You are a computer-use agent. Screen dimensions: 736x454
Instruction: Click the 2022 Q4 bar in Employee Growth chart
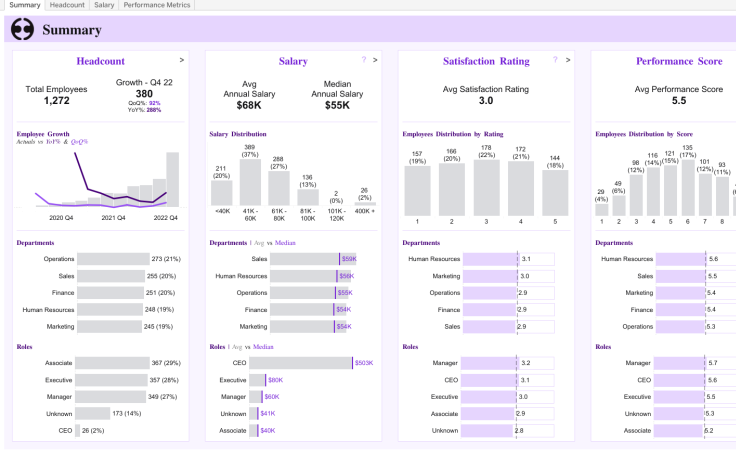click(172, 180)
